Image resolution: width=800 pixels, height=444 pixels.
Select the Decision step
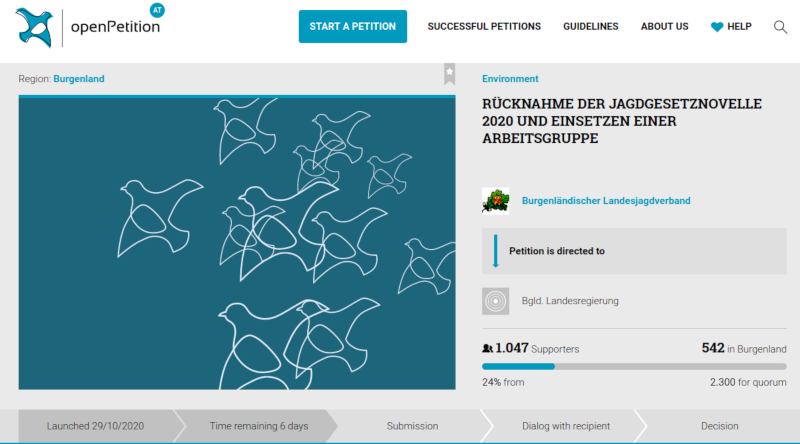pyautogui.click(x=719, y=426)
